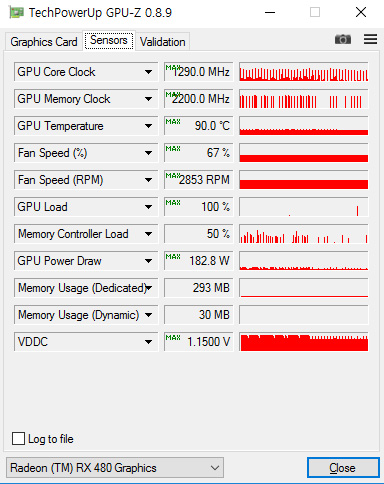Image resolution: width=384 pixels, height=484 pixels.
Task: Expand the Fan Speed (RPM) dropdown
Action: (86, 180)
